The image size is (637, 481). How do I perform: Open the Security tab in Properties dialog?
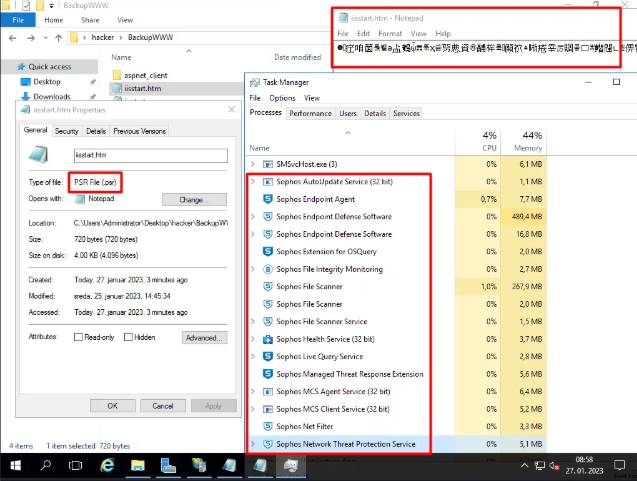66,131
